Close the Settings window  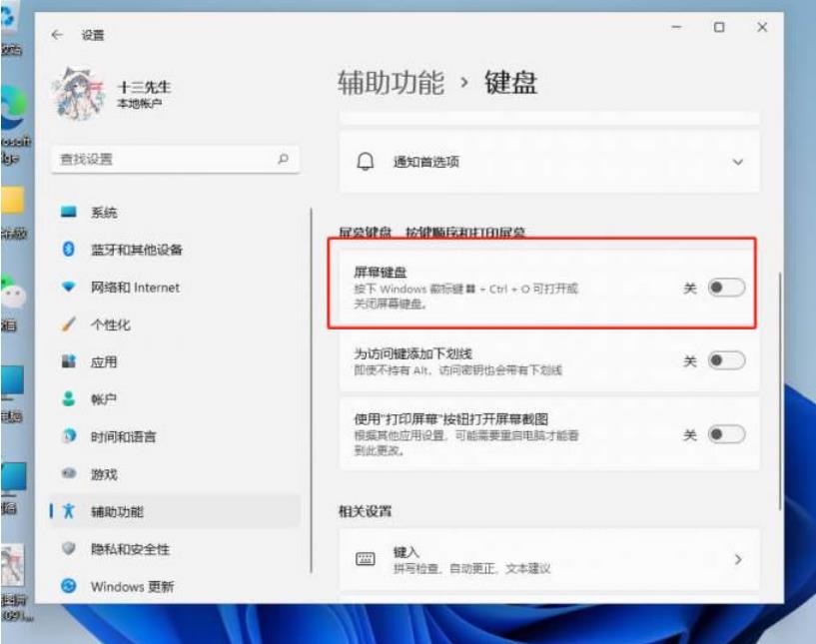pyautogui.click(x=762, y=27)
